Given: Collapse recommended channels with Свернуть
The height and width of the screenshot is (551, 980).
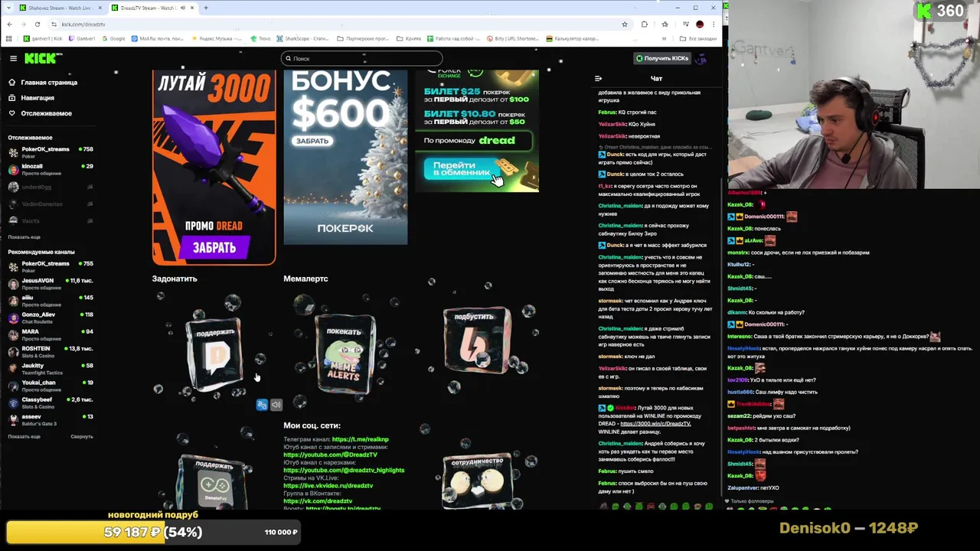Looking at the screenshot, I should (82, 436).
